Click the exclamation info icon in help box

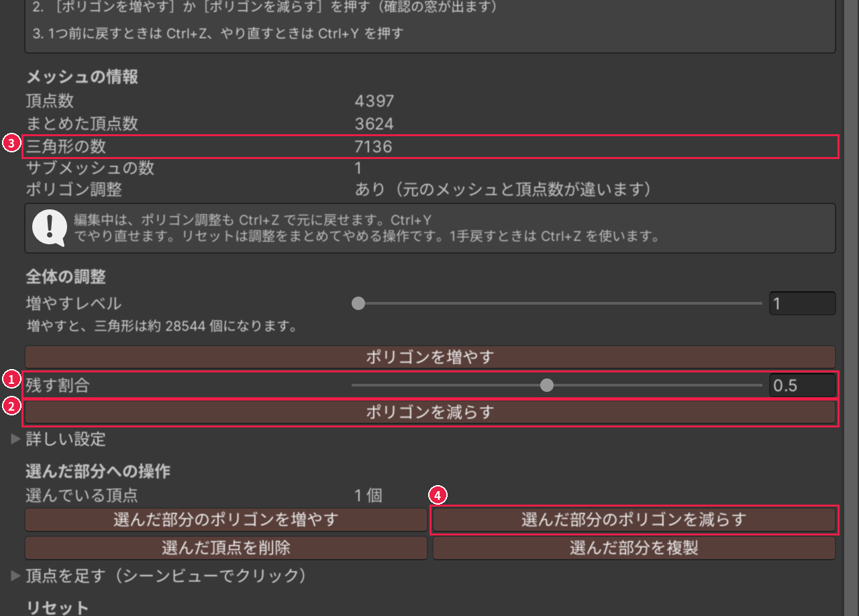(49, 228)
